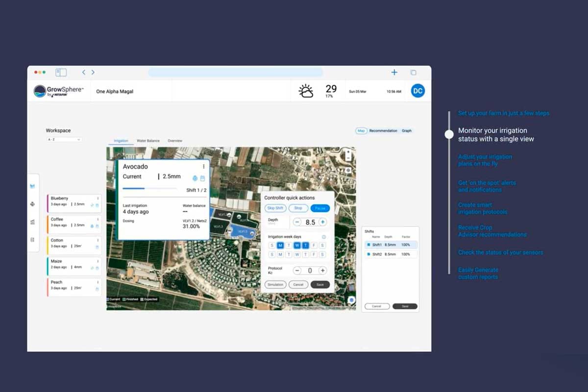Toggle Wednesday in second irrigation week row
The height and width of the screenshot is (392, 588).
click(x=297, y=254)
